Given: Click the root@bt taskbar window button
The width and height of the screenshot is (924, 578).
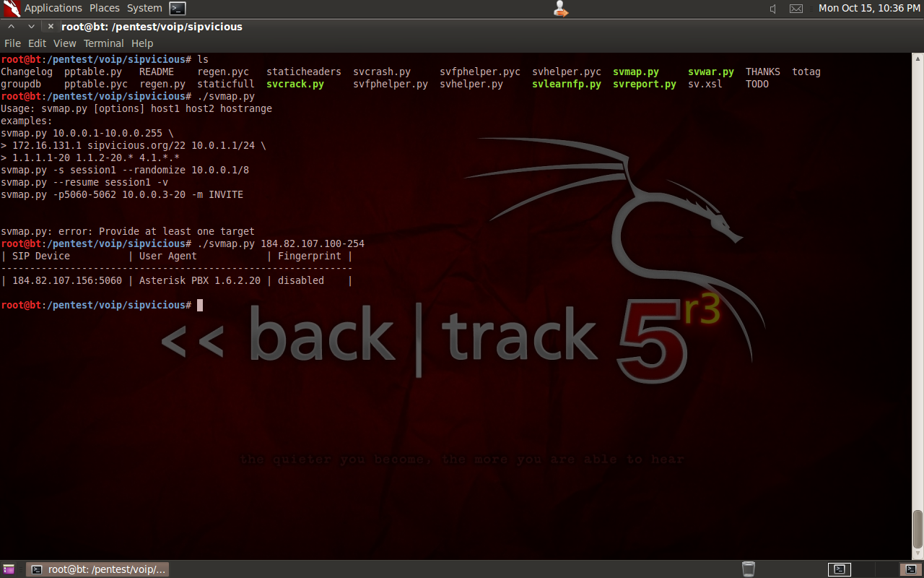Looking at the screenshot, I should coord(98,569).
